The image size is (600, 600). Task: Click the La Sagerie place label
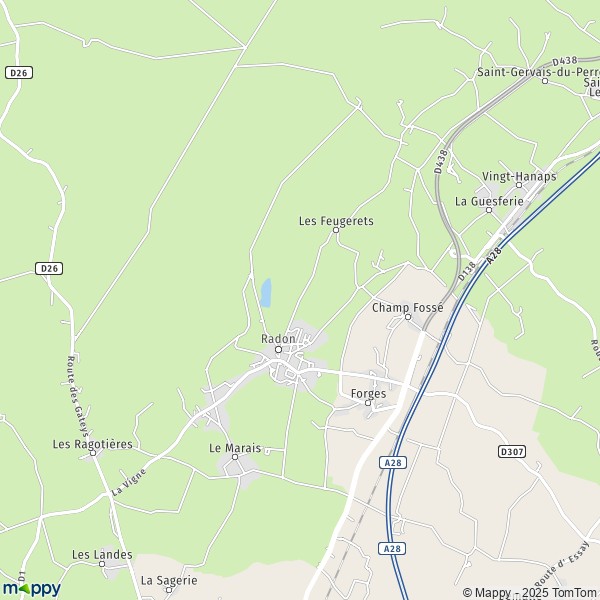tap(169, 580)
